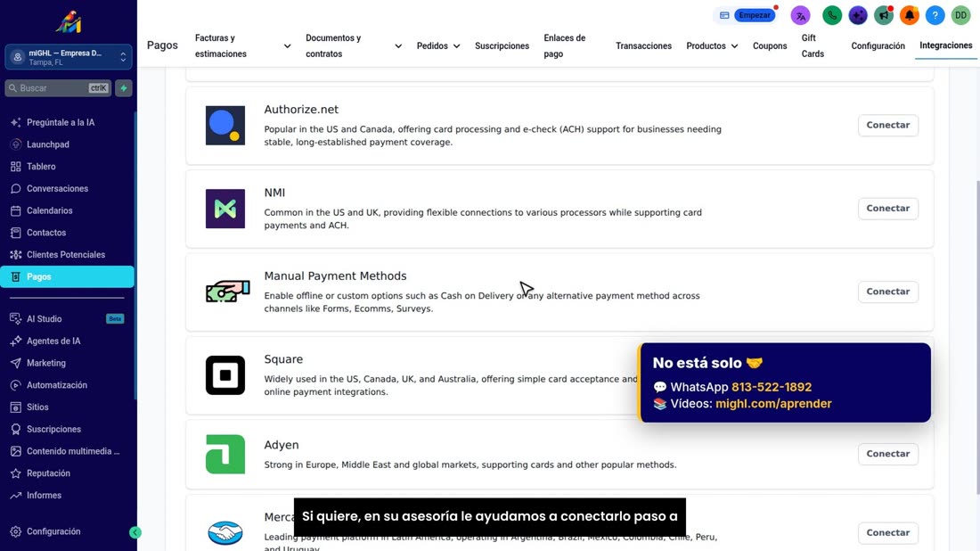Open mighl.com/aprender link
The width and height of the screenshot is (980, 551).
point(773,404)
